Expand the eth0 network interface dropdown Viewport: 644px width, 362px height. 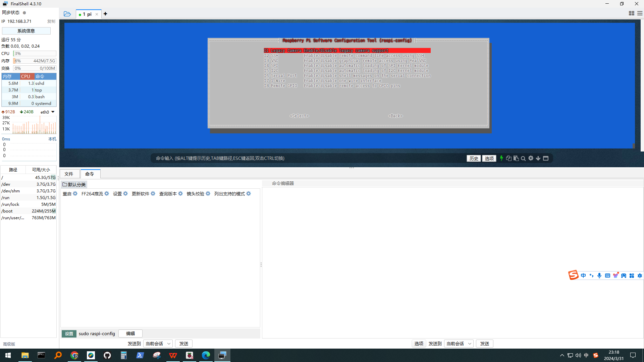pos(53,112)
